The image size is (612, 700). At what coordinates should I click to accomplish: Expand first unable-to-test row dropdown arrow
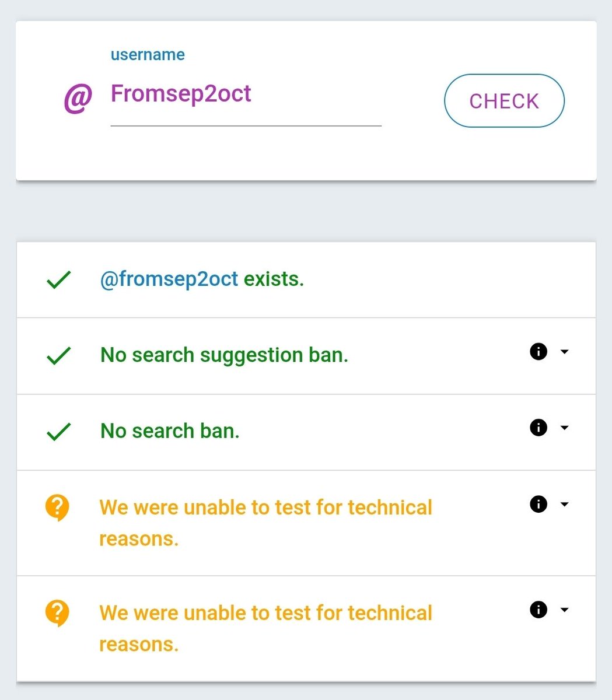coord(564,504)
